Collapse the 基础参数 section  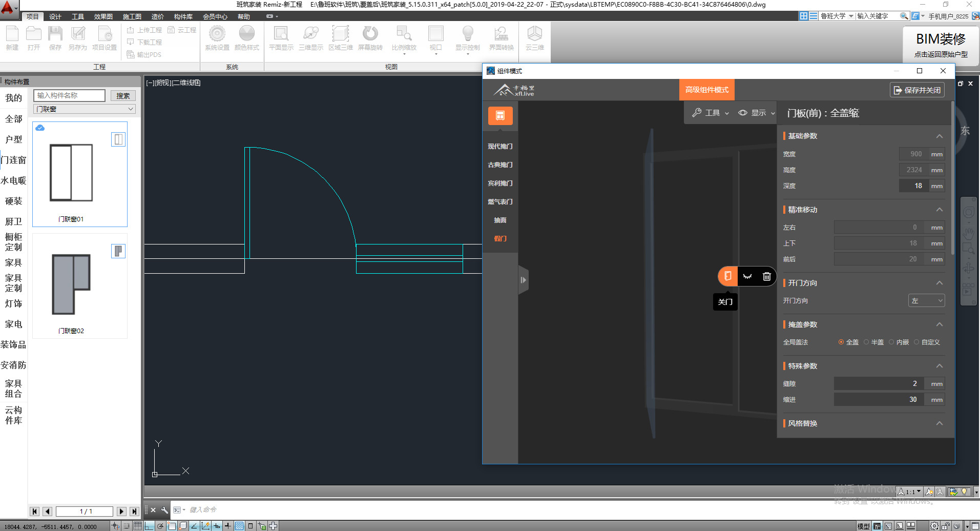940,136
